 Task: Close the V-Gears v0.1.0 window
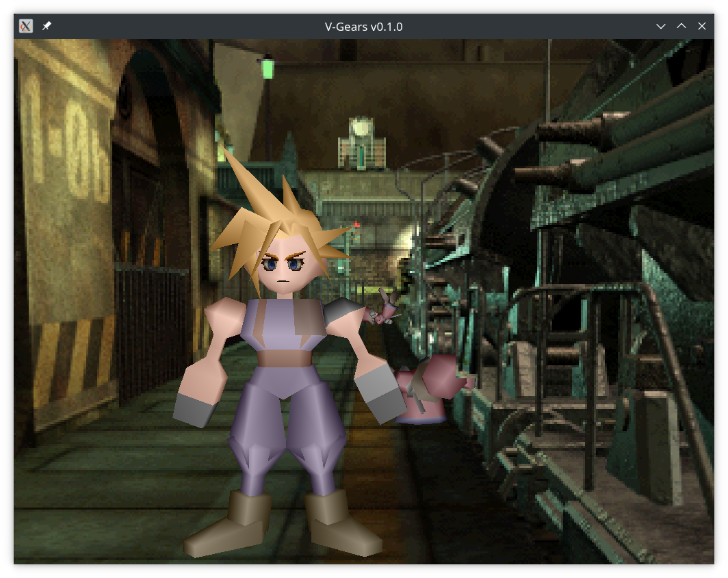[x=702, y=26]
